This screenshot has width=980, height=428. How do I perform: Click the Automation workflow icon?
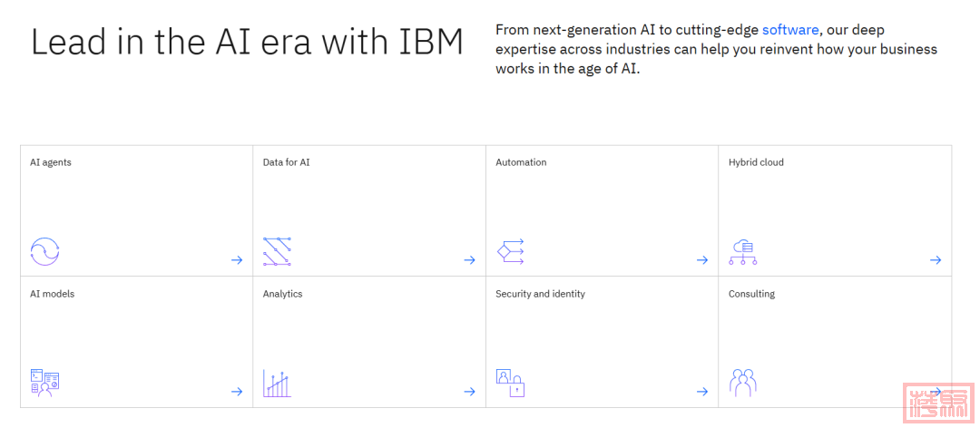click(511, 251)
